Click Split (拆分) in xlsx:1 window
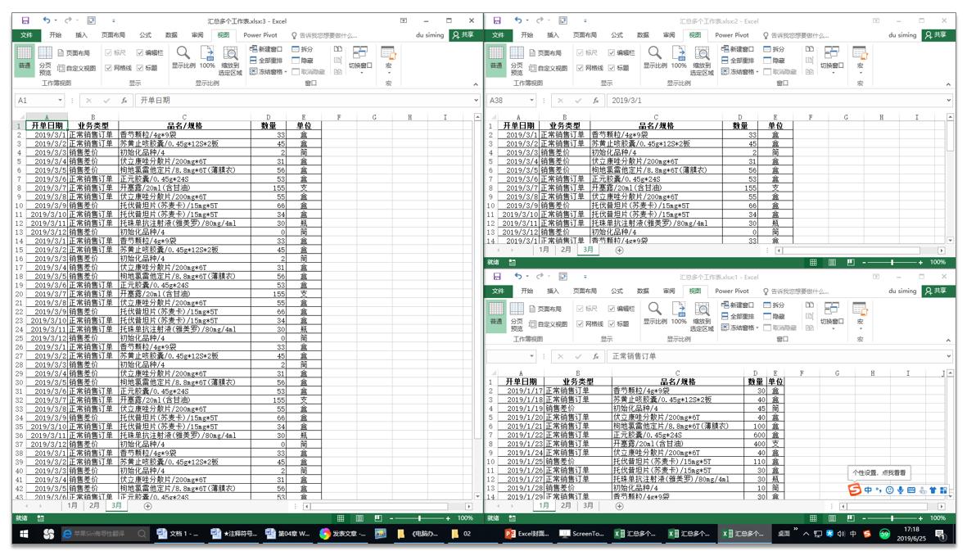The width and height of the screenshot is (967, 560). pos(774,305)
